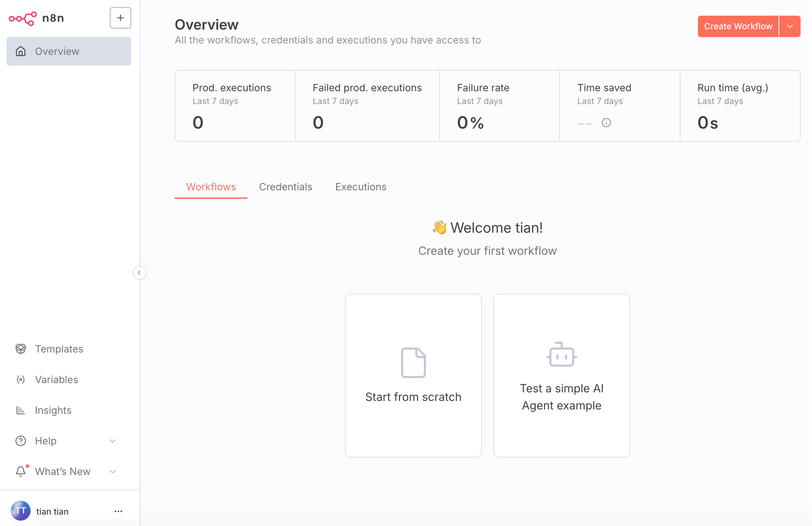Switch to the Executions tab
812x526 pixels.
pyautogui.click(x=361, y=187)
